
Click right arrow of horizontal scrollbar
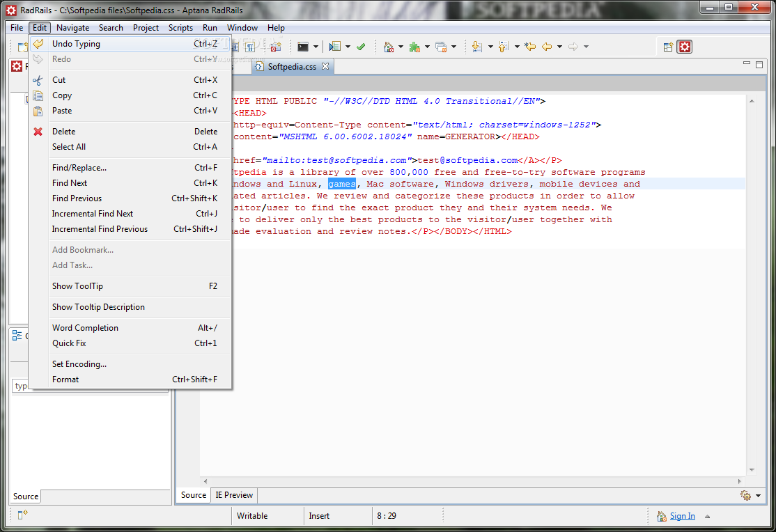(739, 482)
